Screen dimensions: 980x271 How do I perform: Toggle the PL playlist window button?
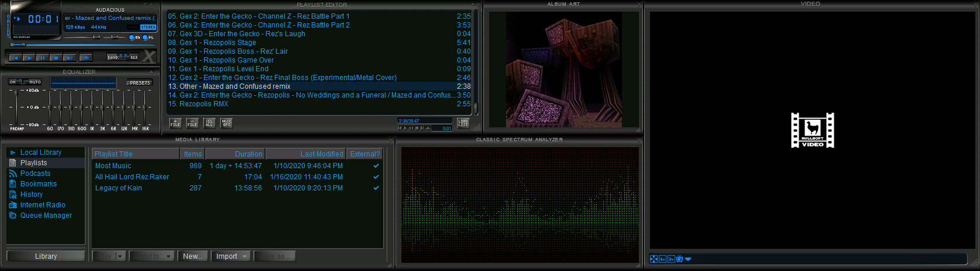(149, 37)
